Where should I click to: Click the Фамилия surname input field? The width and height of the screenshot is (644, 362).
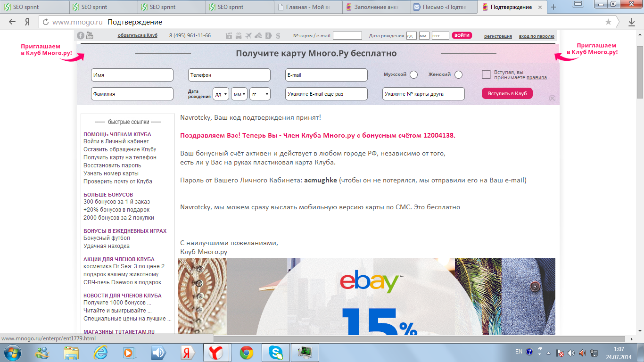(132, 94)
